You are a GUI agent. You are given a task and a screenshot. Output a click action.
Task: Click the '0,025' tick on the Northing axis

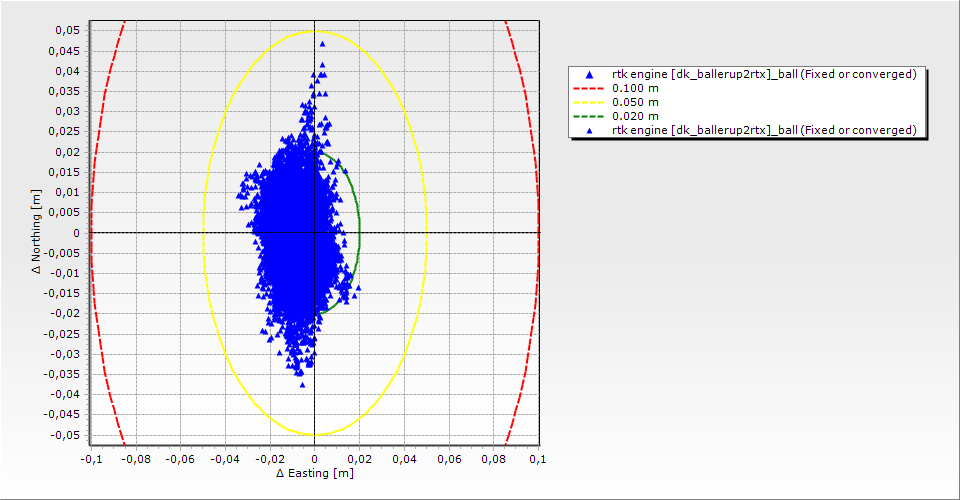click(x=64, y=132)
